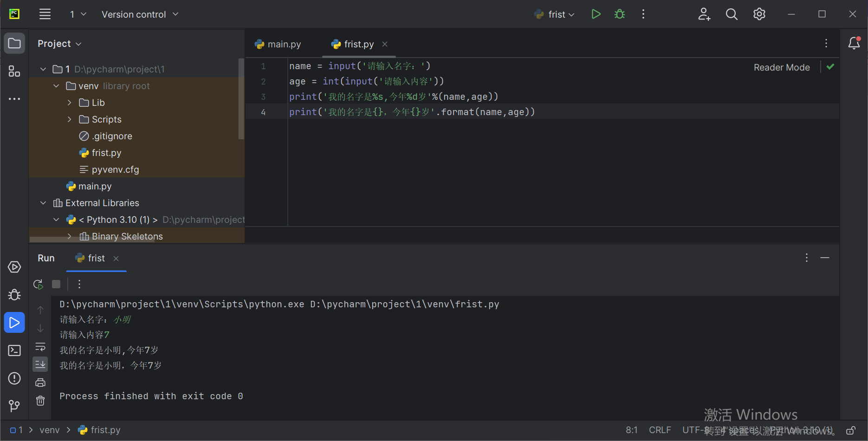
Task: Toggle scroll to end in console
Action: (x=40, y=364)
